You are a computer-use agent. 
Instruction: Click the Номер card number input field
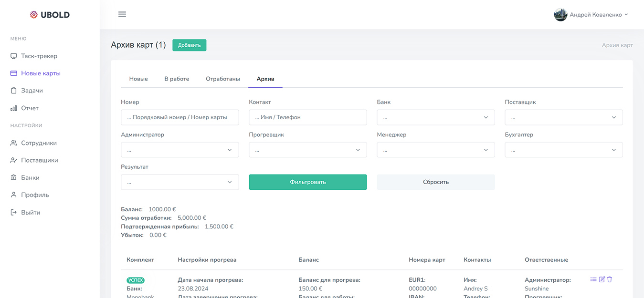point(179,117)
